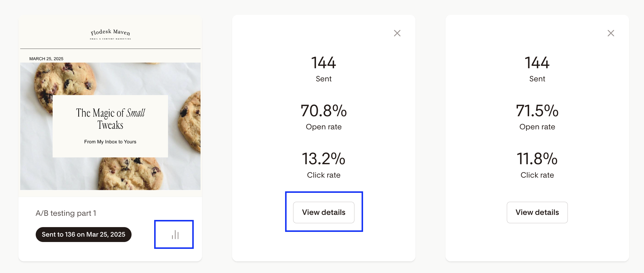Click the Flodesk Maven logo
The height and width of the screenshot is (273, 644).
110,32
